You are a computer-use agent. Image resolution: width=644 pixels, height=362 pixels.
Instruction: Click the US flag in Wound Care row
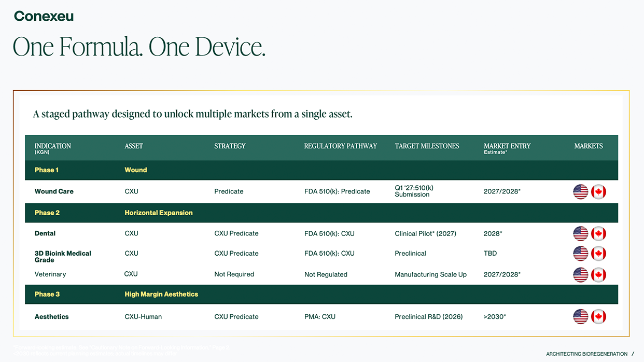581,192
